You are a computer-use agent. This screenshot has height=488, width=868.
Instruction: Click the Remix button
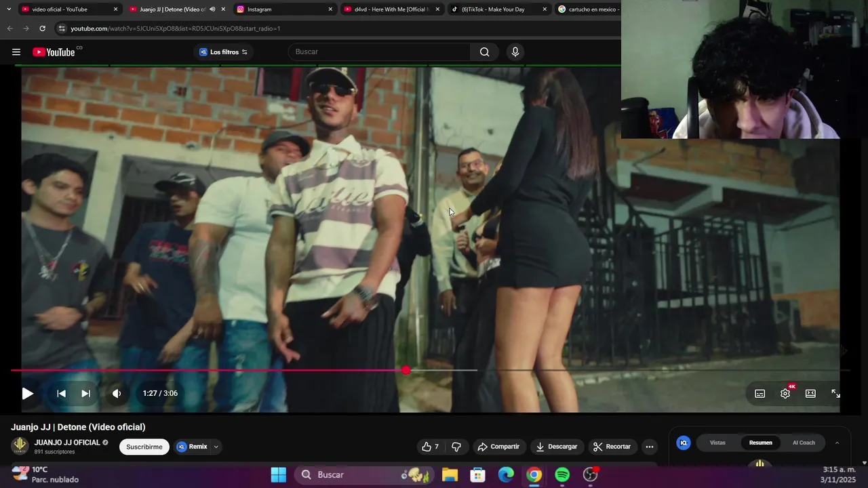tap(193, 447)
